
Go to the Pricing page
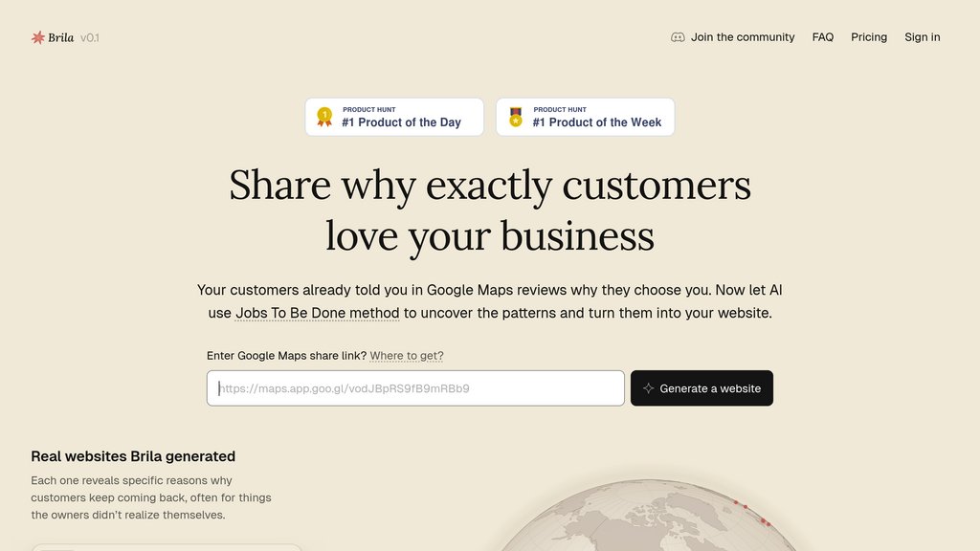click(x=869, y=37)
